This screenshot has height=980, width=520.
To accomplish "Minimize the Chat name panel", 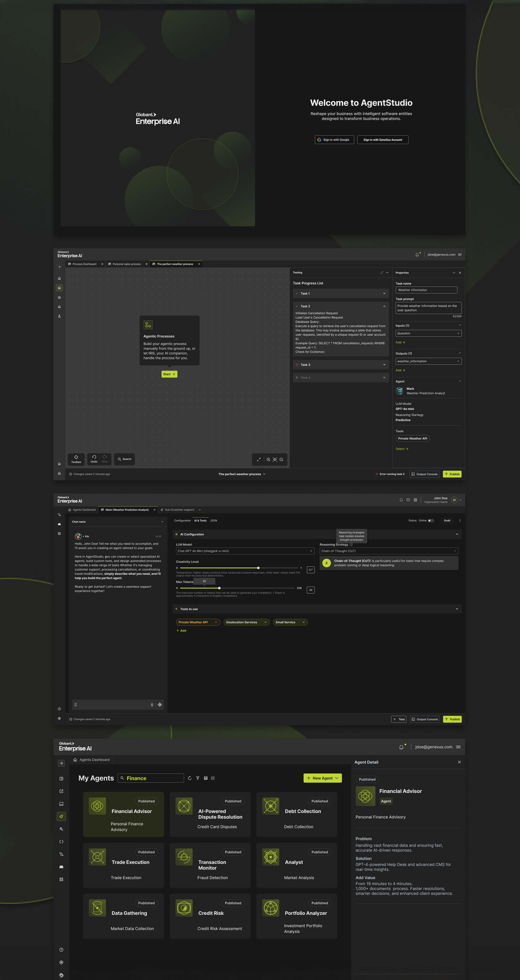I will point(162,522).
